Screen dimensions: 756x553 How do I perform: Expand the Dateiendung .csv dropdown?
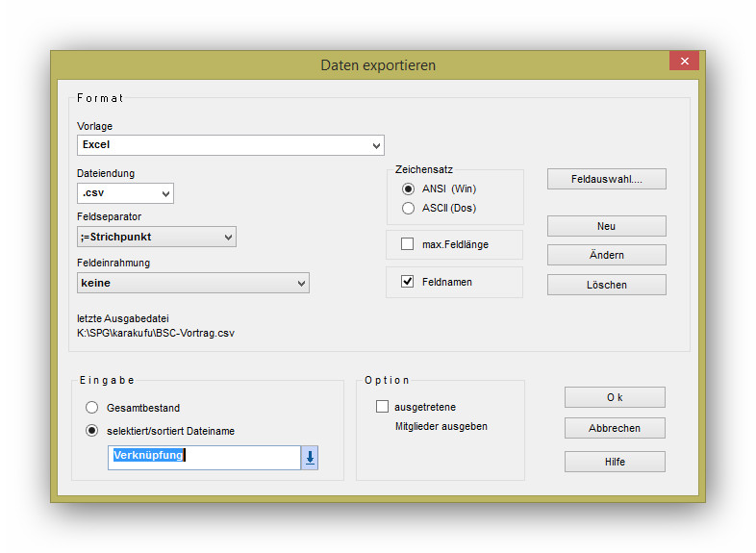(126, 193)
